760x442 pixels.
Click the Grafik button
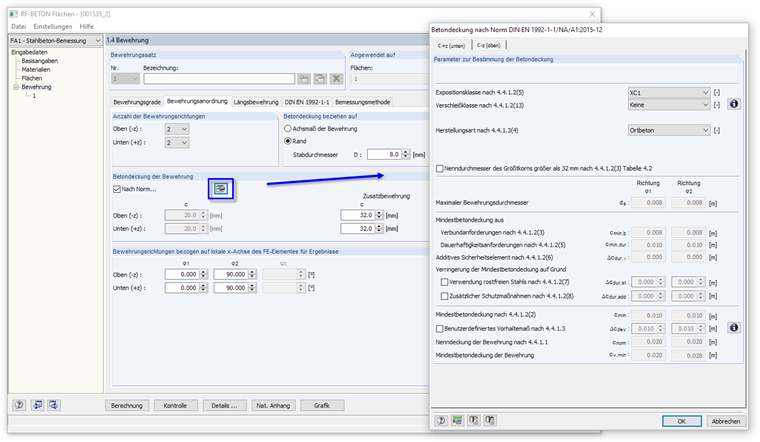click(x=322, y=406)
